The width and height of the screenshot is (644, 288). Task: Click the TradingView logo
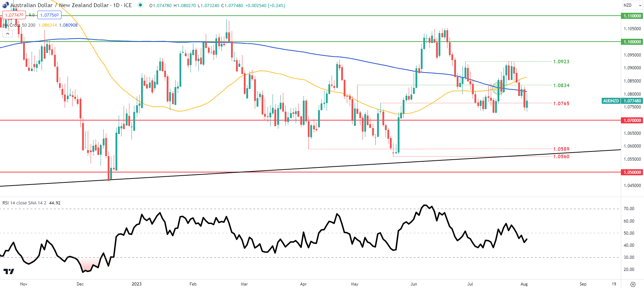[x=9, y=271]
